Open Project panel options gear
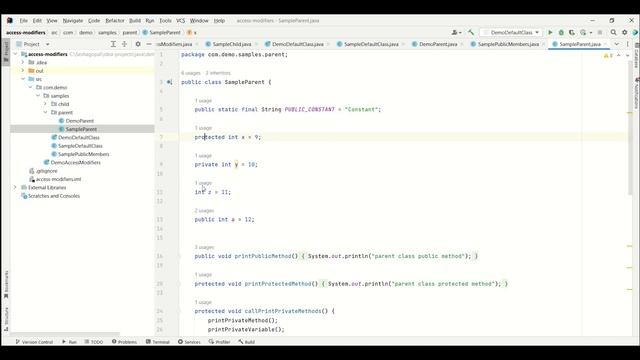640x360 pixels. pos(138,44)
